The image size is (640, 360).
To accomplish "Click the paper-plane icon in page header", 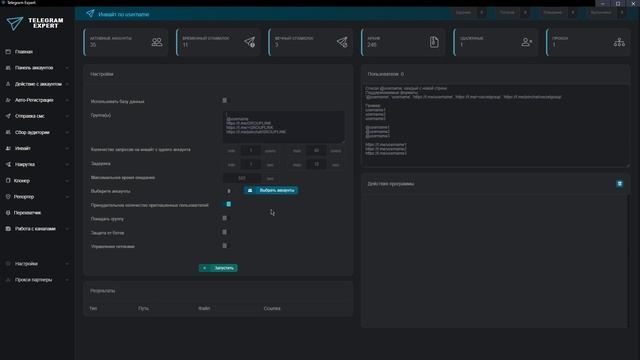I will point(90,13).
